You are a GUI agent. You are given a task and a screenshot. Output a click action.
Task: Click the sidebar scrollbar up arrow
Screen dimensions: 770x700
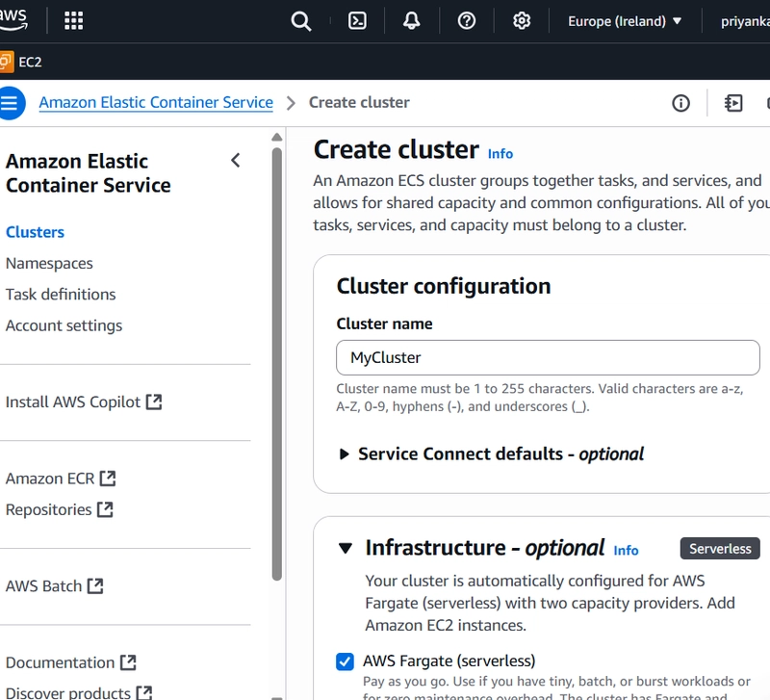point(277,137)
